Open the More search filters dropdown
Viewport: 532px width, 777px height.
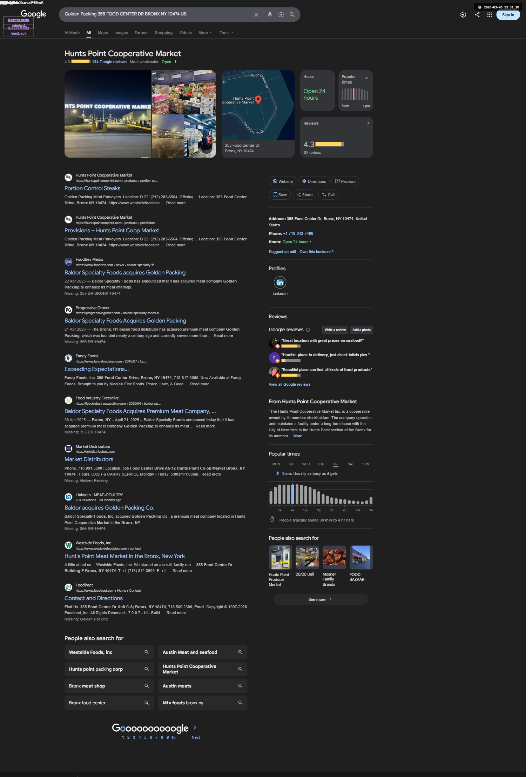205,33
